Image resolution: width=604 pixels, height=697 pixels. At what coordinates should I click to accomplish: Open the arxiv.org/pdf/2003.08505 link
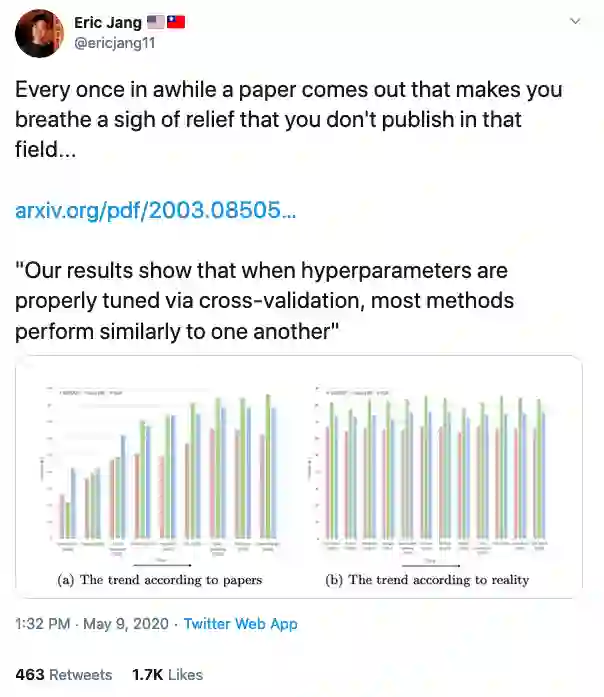(x=155, y=211)
